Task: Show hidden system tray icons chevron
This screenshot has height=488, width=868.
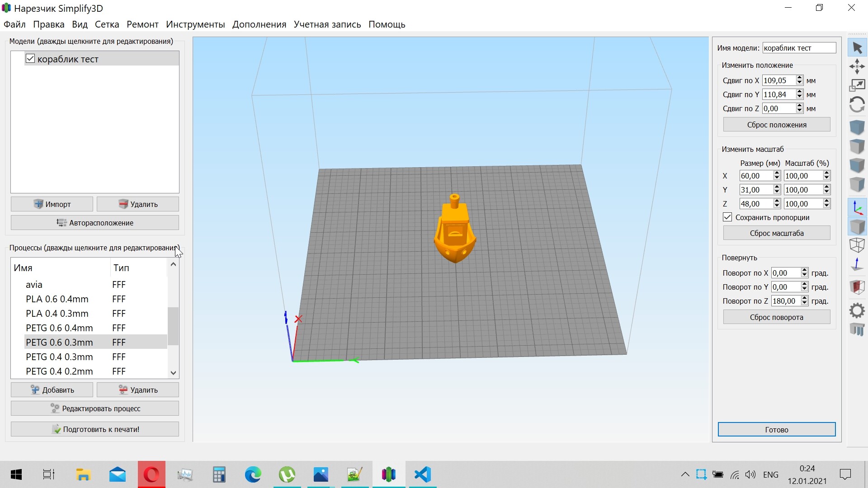Action: tap(685, 474)
